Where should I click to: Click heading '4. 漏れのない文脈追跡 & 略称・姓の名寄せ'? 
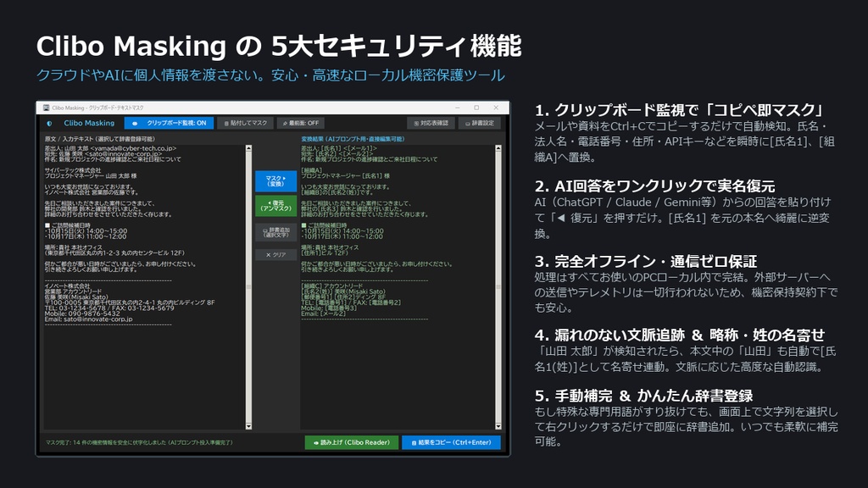pos(680,335)
